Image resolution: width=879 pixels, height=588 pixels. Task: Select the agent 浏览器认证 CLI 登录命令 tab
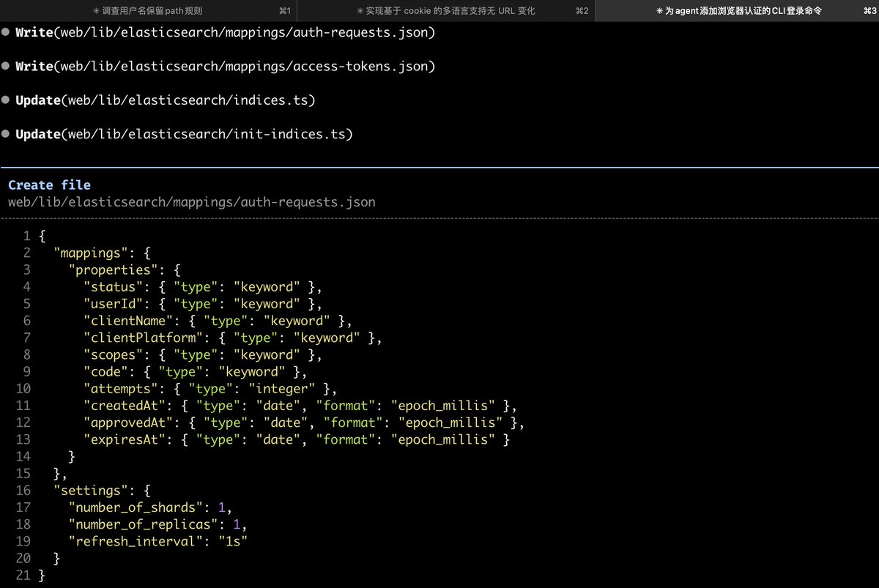tap(737, 11)
